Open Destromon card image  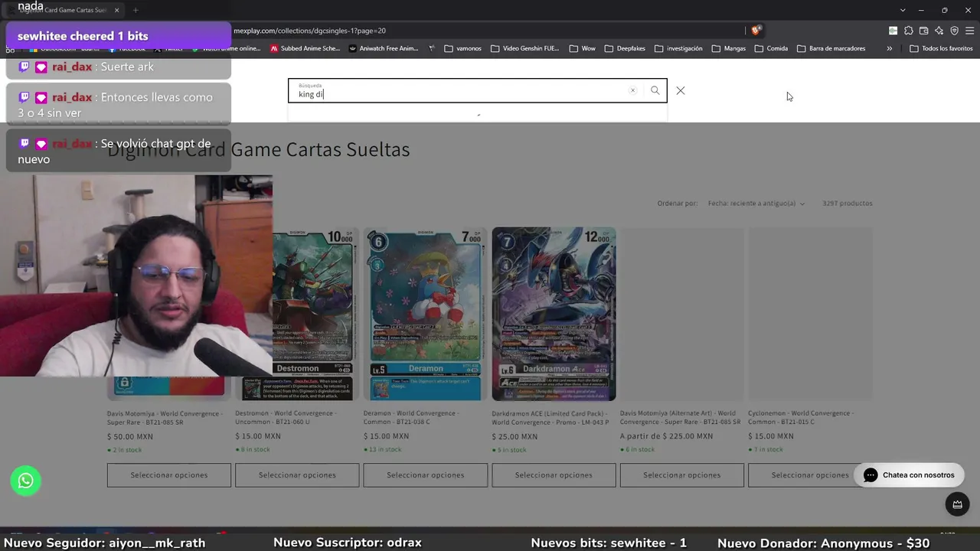pos(315,314)
